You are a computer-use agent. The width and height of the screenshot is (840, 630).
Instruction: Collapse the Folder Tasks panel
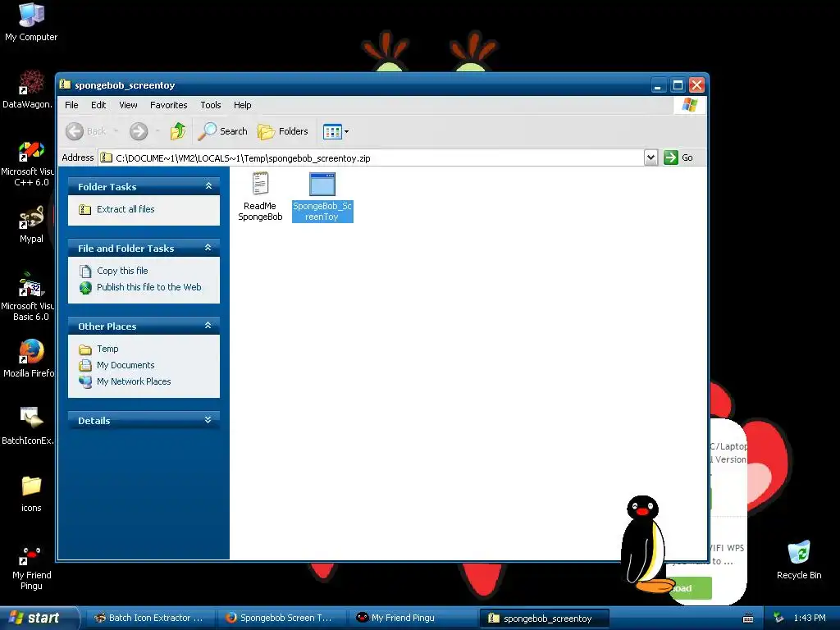(x=209, y=186)
